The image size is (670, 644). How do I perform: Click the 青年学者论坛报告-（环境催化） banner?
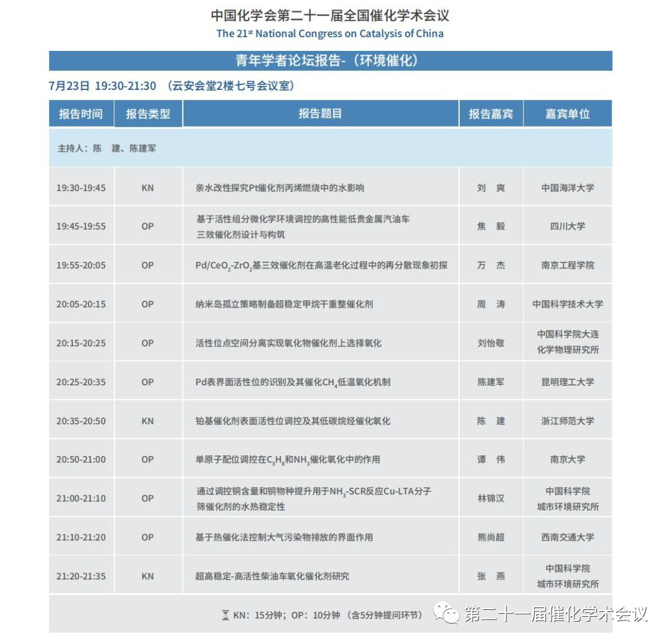click(x=330, y=61)
